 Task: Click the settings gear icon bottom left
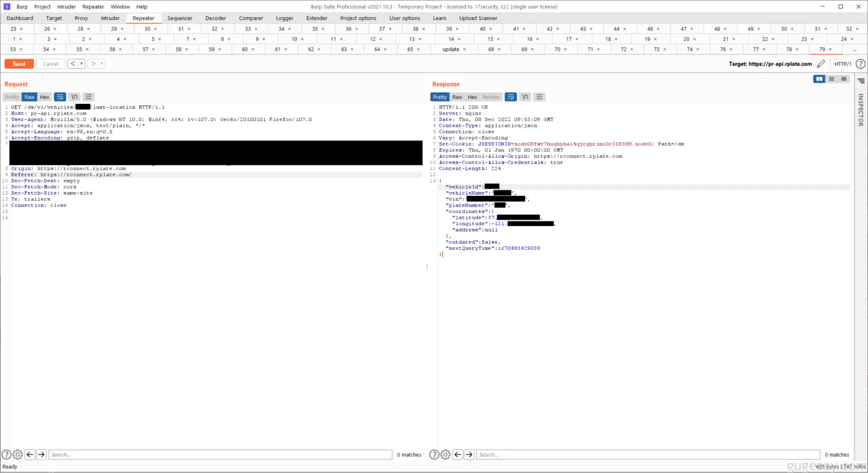17,454
